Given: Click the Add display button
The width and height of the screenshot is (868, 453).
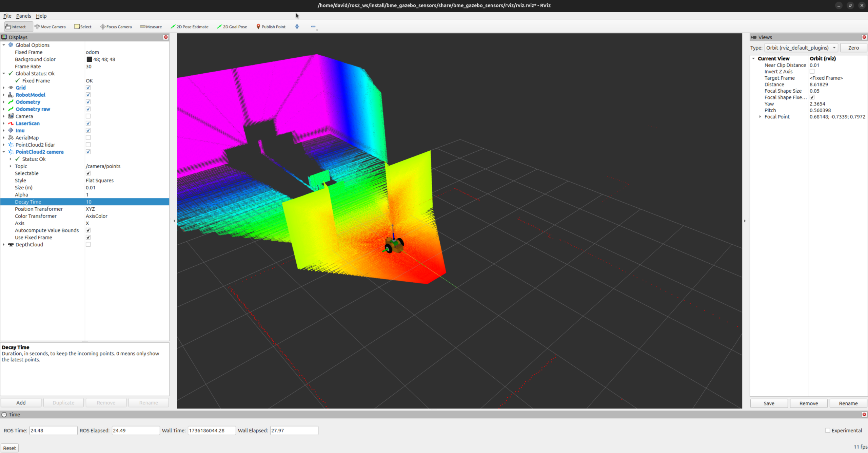Looking at the screenshot, I should pos(21,403).
